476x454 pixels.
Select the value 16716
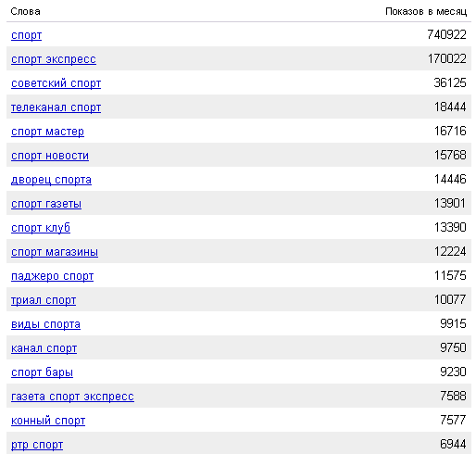point(450,131)
